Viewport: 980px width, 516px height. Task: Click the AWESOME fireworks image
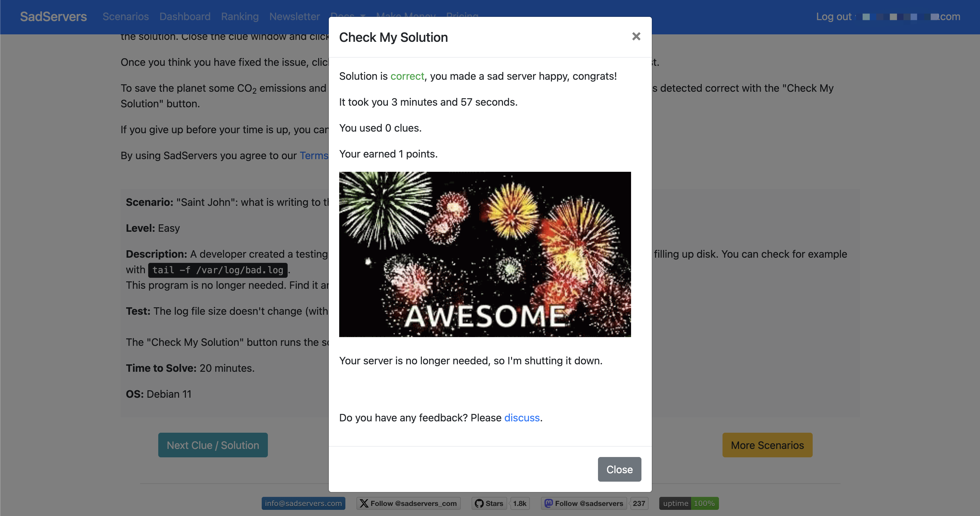pos(485,254)
